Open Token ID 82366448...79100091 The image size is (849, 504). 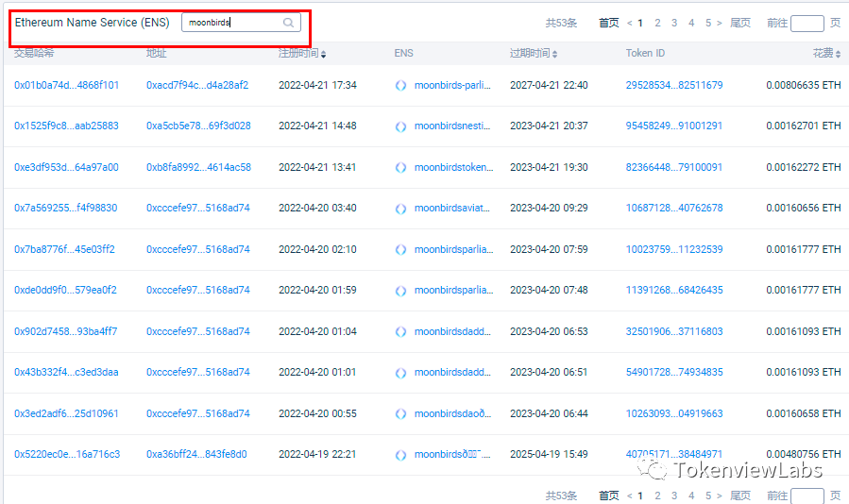point(674,167)
